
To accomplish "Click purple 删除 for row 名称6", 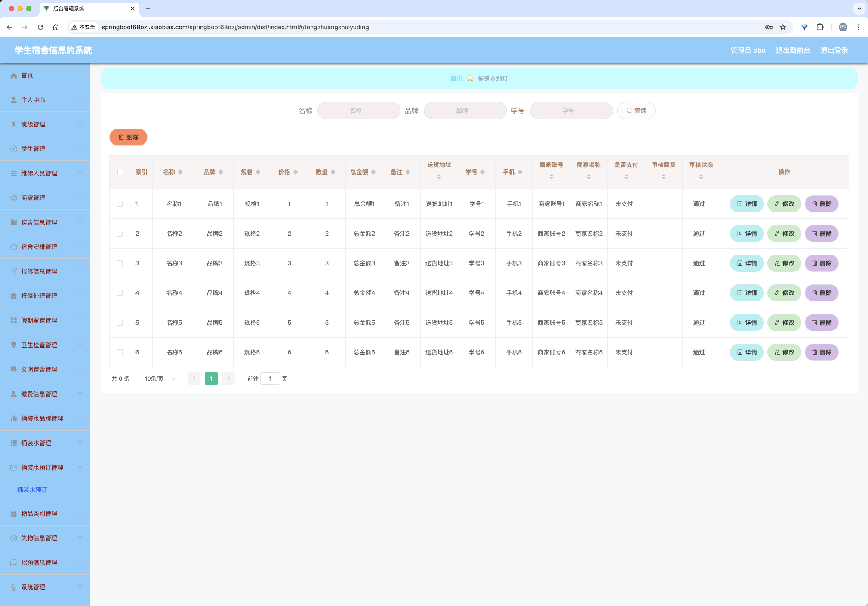I will pyautogui.click(x=822, y=352).
